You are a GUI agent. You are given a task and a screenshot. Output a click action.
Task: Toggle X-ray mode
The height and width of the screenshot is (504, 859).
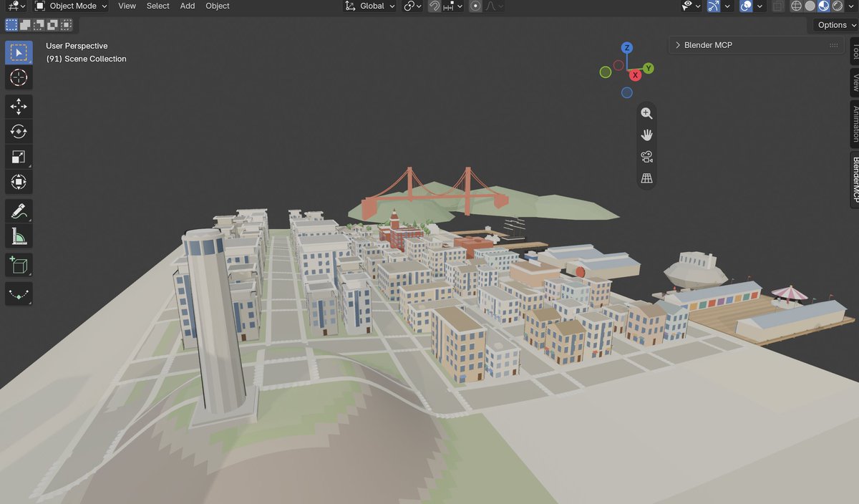(779, 6)
